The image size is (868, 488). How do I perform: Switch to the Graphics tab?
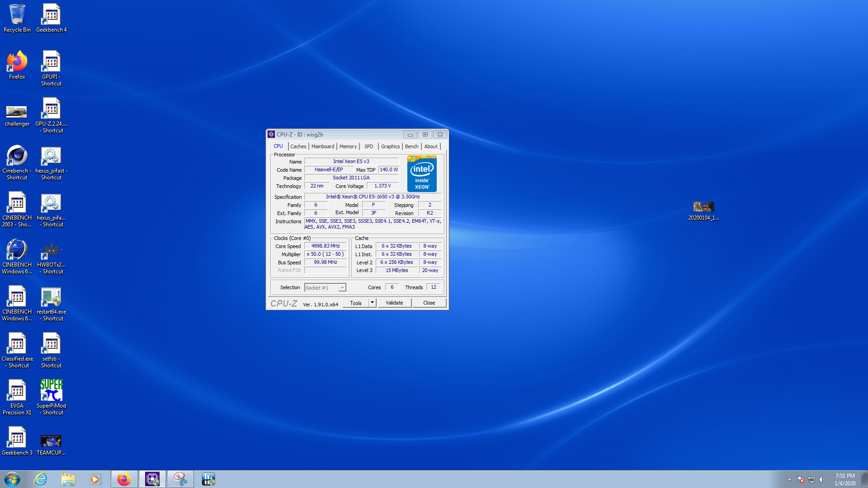pos(390,146)
